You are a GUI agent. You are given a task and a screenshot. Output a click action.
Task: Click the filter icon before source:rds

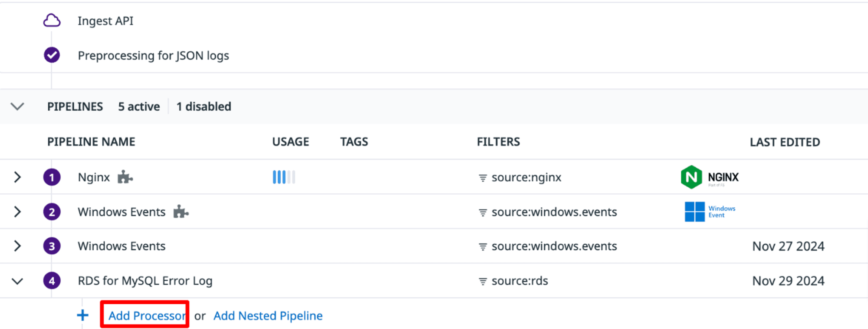(483, 282)
